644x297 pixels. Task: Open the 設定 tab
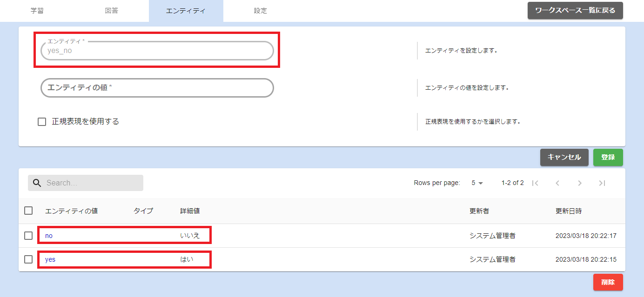pyautogui.click(x=261, y=11)
